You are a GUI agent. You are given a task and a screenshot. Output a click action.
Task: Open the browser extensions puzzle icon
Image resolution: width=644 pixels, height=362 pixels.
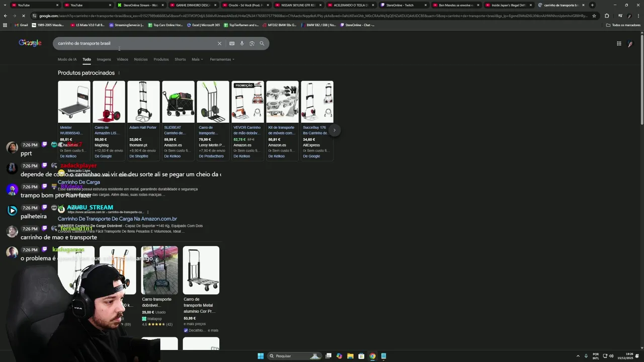[x=607, y=16]
